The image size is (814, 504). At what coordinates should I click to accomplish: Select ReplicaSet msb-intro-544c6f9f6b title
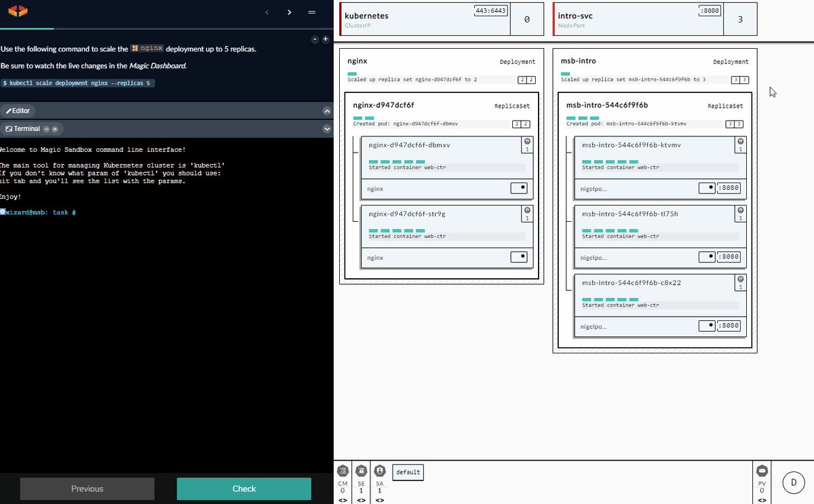pyautogui.click(x=607, y=105)
